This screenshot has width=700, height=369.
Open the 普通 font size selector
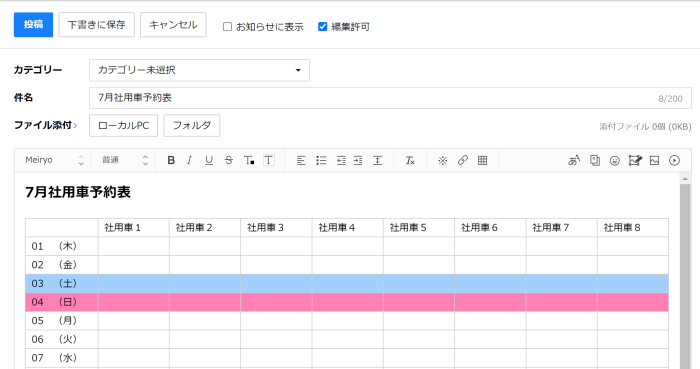(x=124, y=160)
